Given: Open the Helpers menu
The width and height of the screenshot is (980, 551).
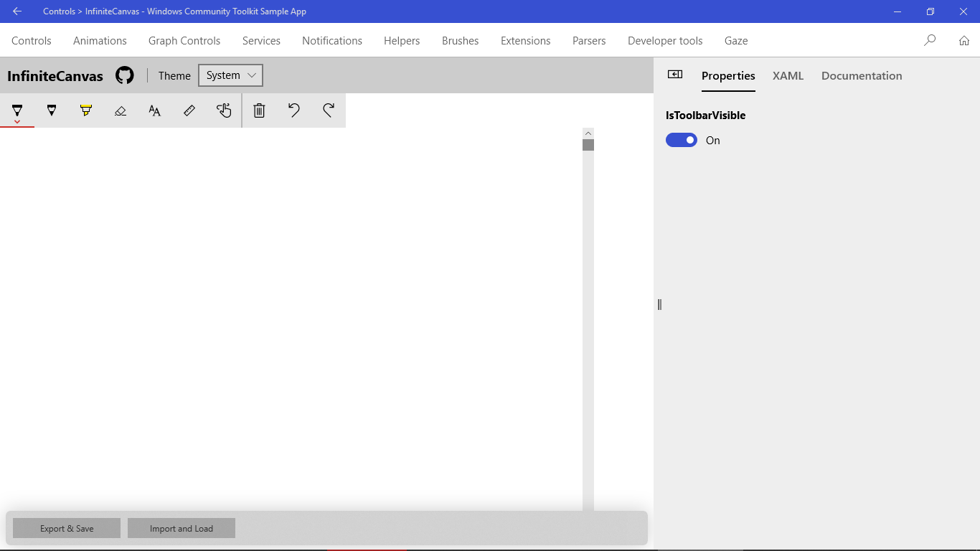Looking at the screenshot, I should tap(402, 41).
